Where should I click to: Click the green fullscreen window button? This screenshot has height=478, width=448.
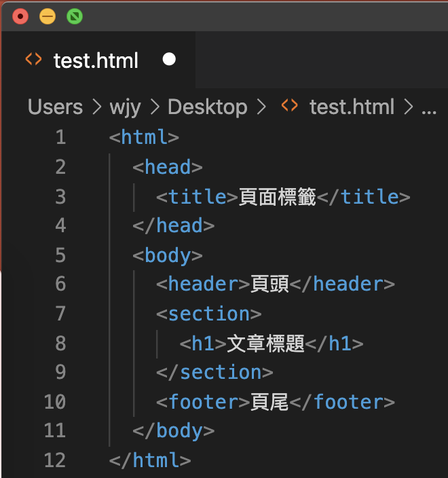[x=75, y=16]
